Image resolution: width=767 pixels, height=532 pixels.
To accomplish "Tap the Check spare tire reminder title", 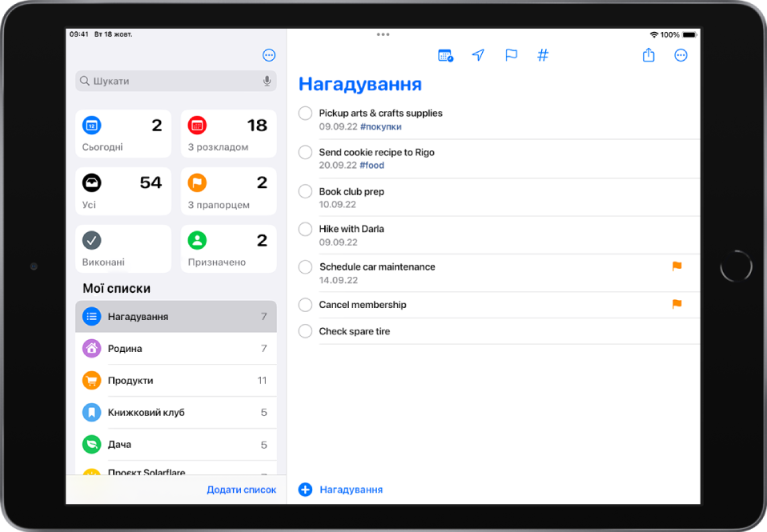I will 355,331.
